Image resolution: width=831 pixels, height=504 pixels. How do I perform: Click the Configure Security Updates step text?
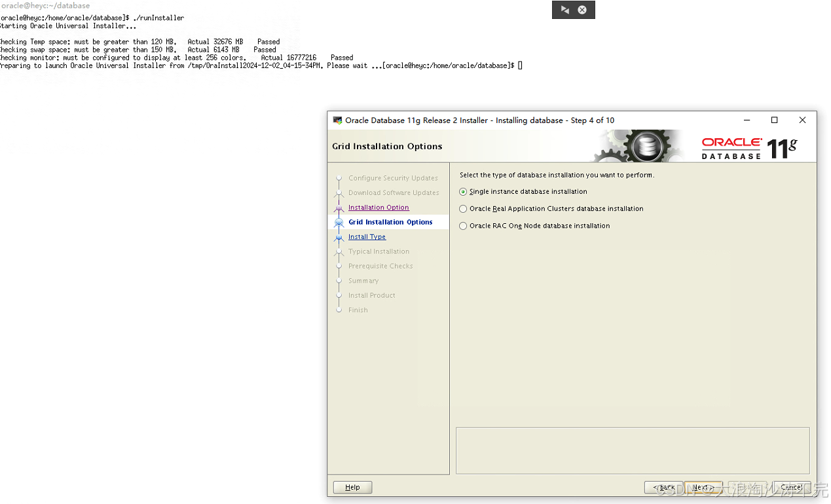click(393, 178)
